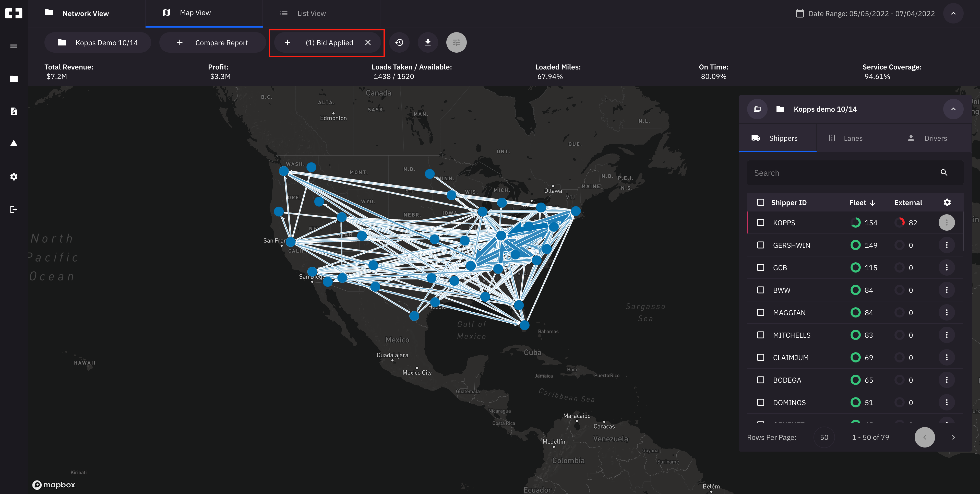980x494 pixels.
Task: Open the KOPPS row three-dot menu
Action: pos(947,223)
